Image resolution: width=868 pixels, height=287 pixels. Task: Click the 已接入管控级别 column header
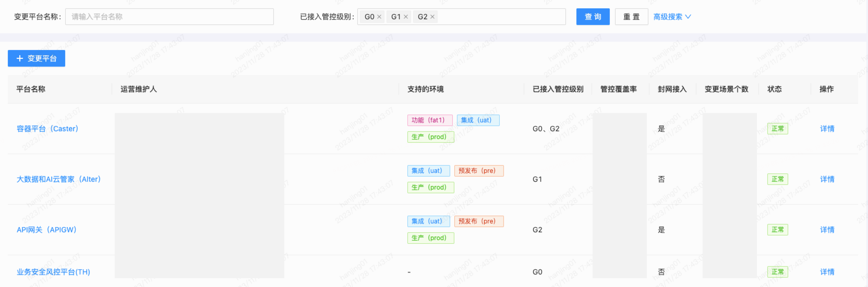(x=558, y=89)
